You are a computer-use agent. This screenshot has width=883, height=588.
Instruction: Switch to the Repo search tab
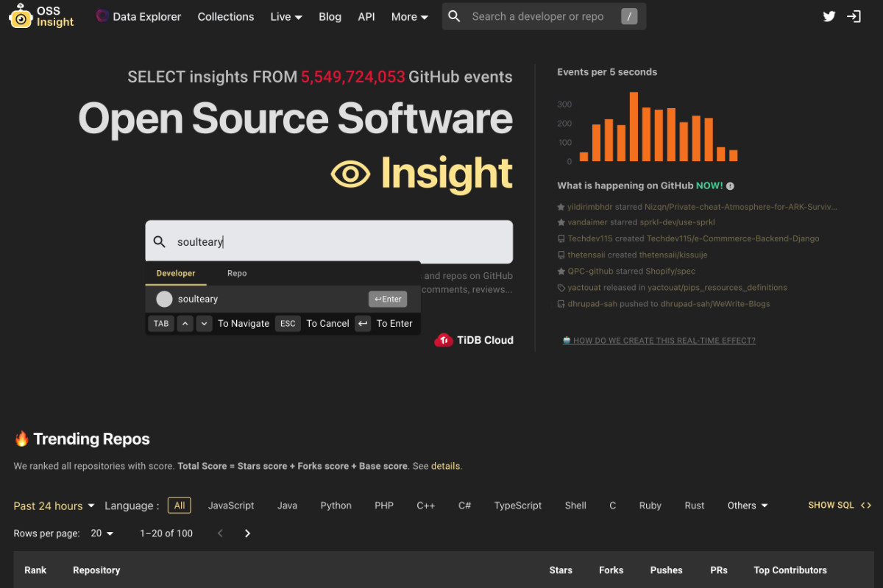[x=237, y=273]
